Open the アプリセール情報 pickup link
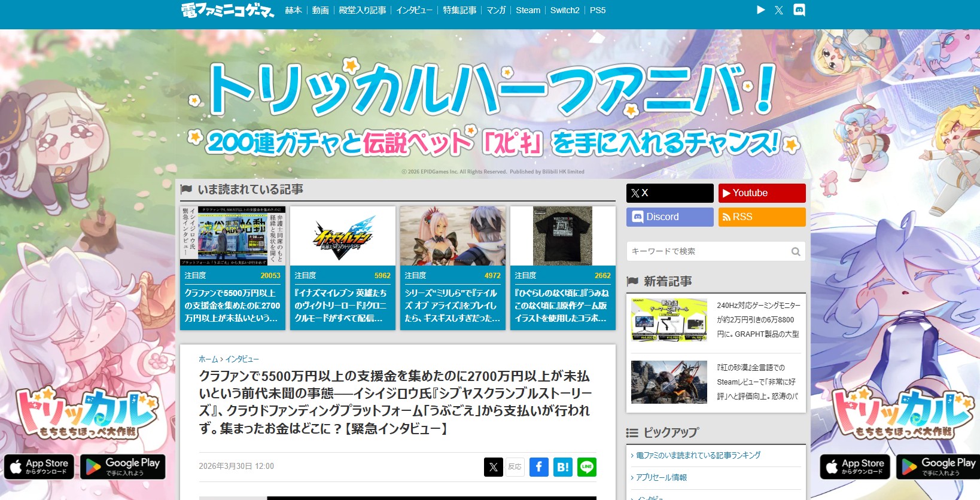This screenshot has width=980, height=500. click(661, 477)
